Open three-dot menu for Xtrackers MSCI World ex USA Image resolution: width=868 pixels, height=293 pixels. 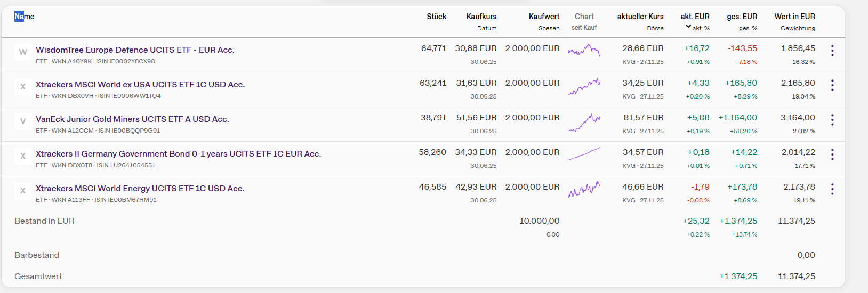[x=832, y=85]
